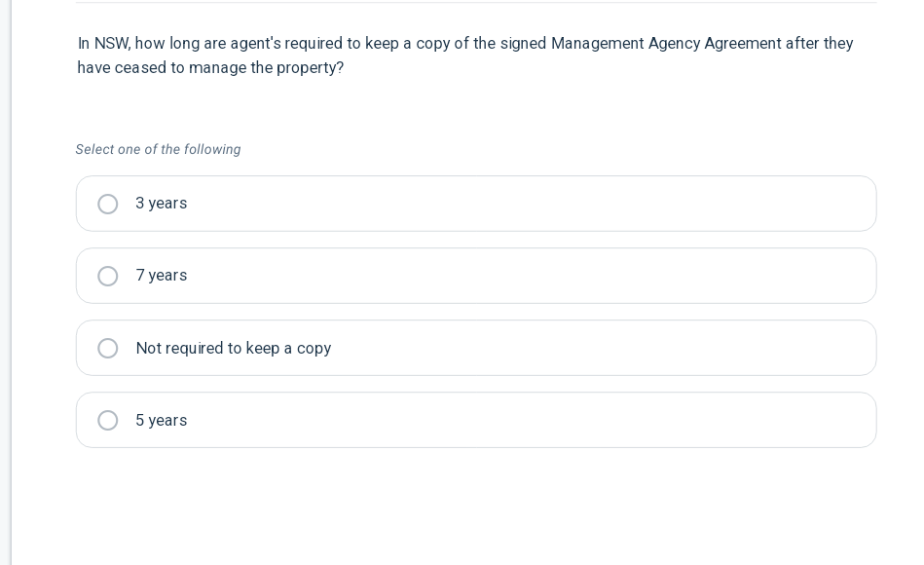The width and height of the screenshot is (924, 565).
Task: Select the "5 years" radio button
Action: point(107,420)
